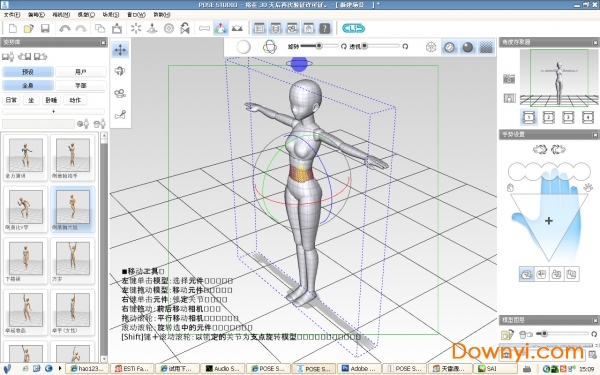
Task: Create a new scene with the New file icon
Action: 13,28
